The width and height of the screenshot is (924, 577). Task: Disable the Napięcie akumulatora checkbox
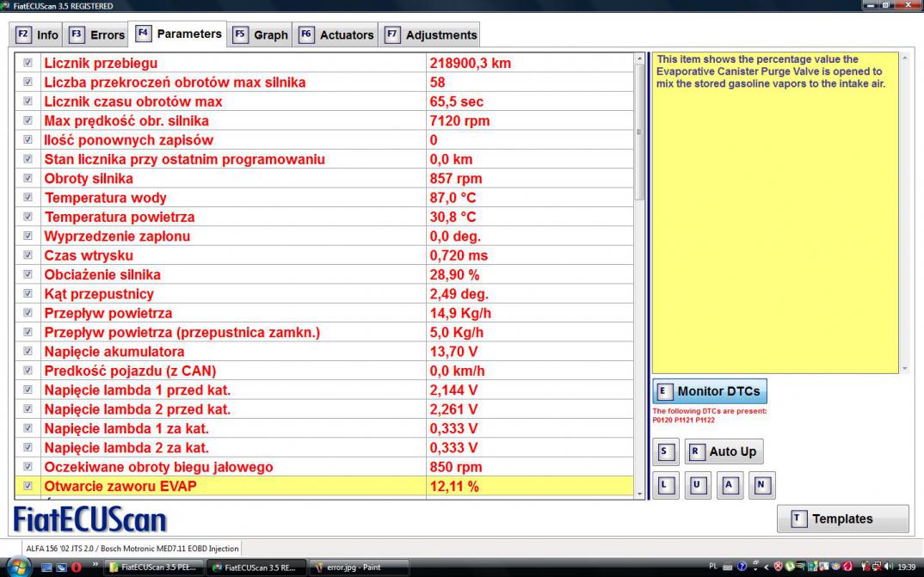pos(28,352)
